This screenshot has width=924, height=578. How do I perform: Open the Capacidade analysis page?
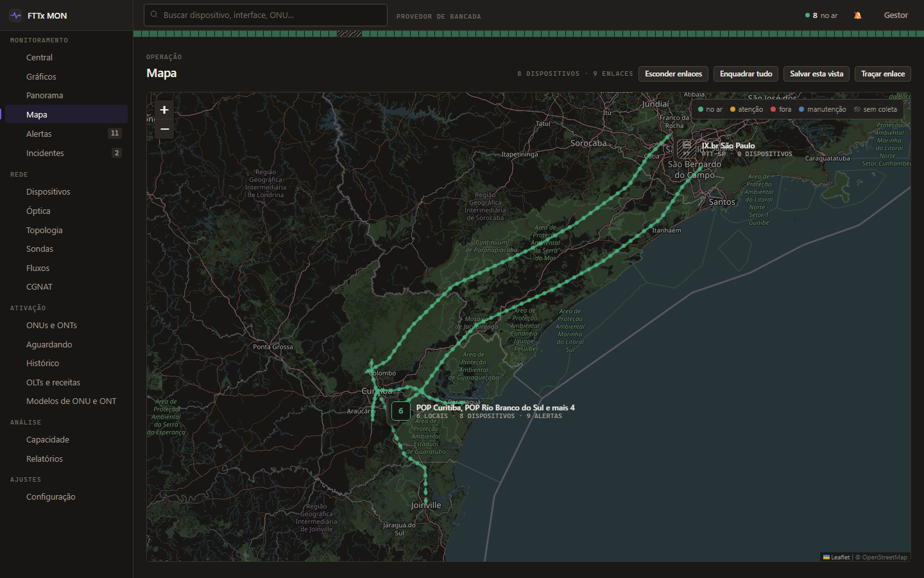click(x=66, y=439)
